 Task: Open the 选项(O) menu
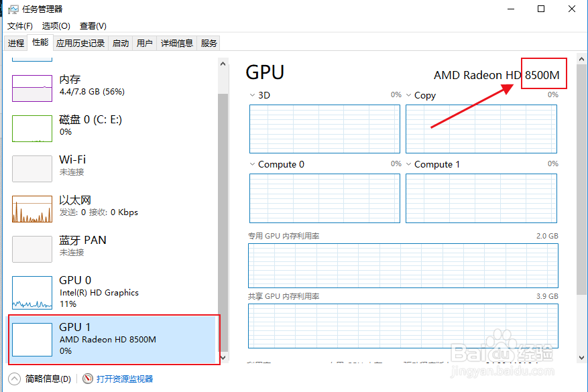[x=56, y=26]
